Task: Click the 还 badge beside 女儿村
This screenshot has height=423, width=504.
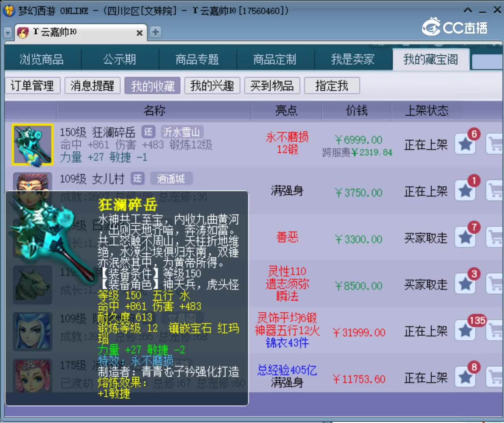Action: coord(137,179)
